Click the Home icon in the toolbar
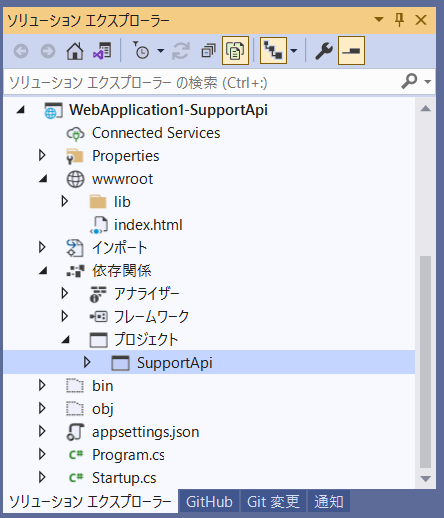The width and height of the screenshot is (444, 518). click(x=75, y=51)
